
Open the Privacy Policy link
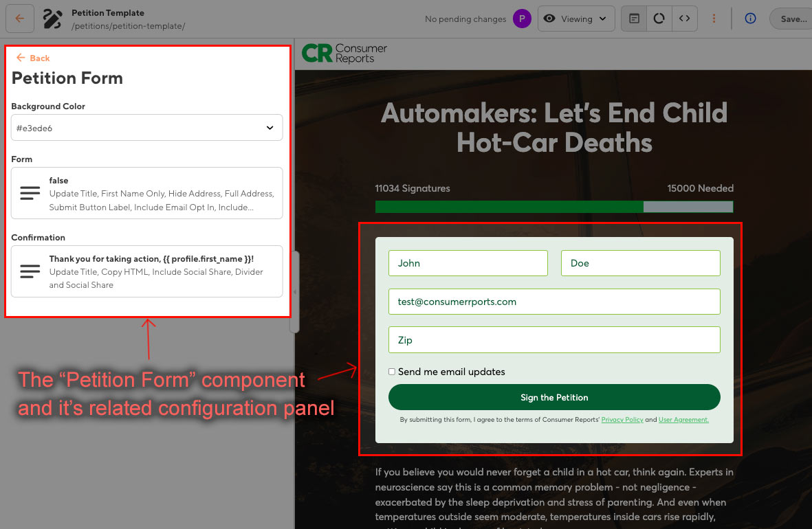tap(622, 418)
